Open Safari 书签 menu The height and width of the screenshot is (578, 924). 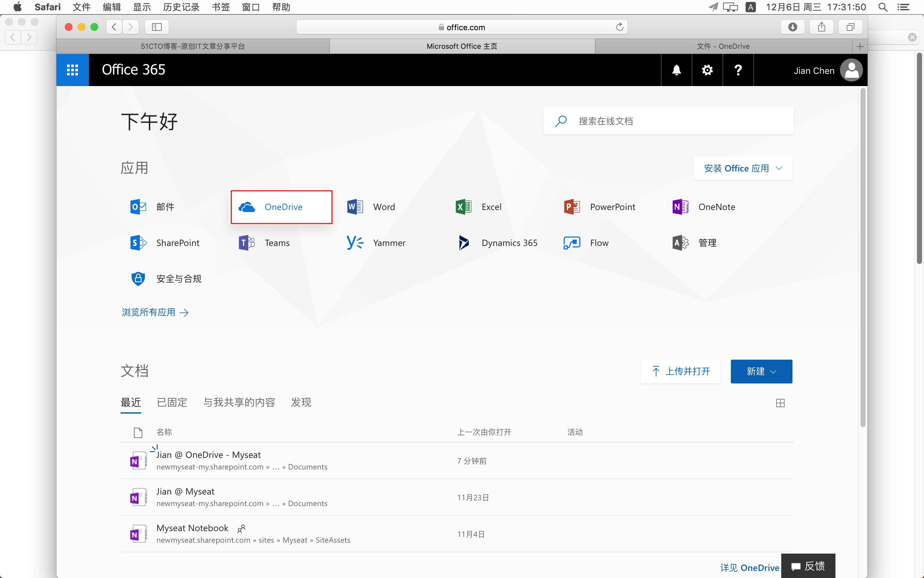click(x=221, y=7)
